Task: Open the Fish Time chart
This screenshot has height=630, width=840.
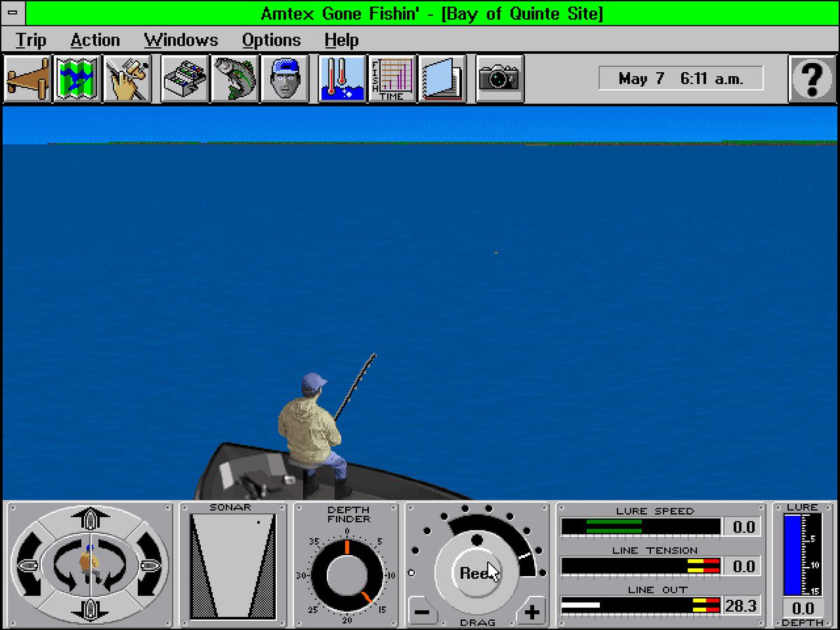Action: pos(392,79)
